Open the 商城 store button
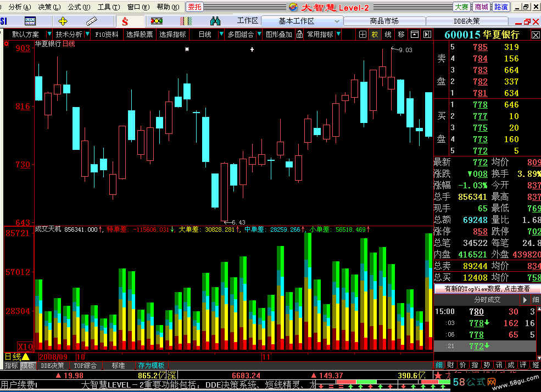 pyautogui.click(x=481, y=7)
